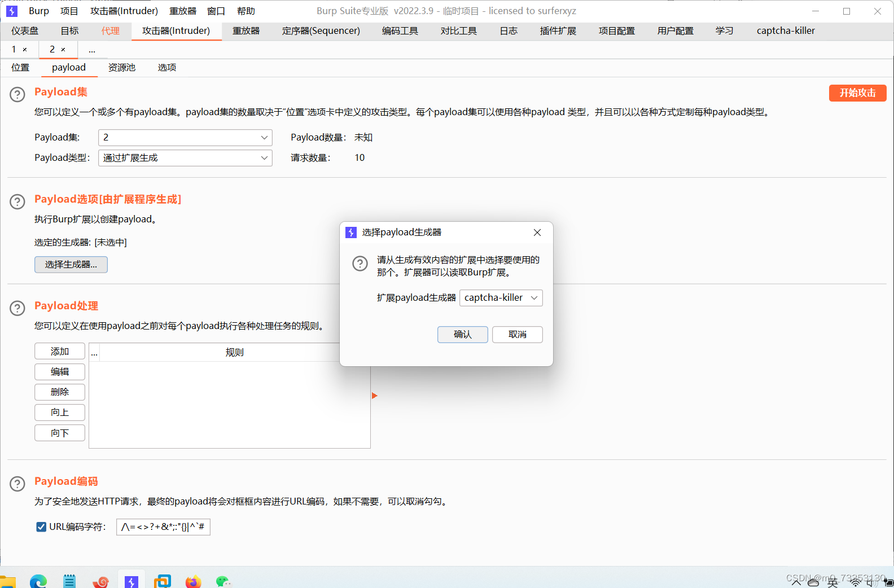Open the notepad app in the taskbar
Screen dimensions: 894x588
point(69,581)
